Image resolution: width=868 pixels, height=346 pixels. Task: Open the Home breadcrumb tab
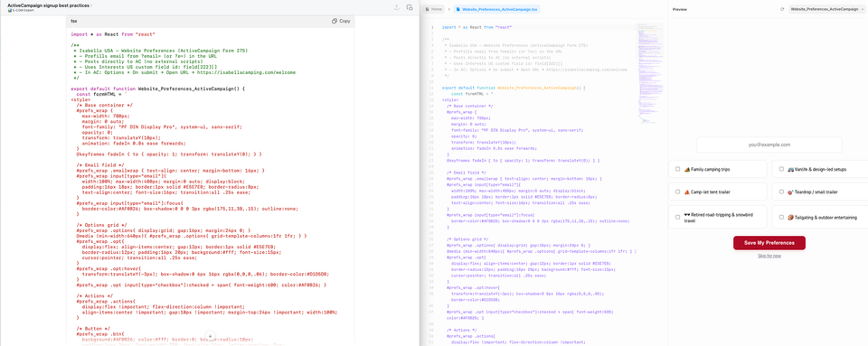click(434, 9)
